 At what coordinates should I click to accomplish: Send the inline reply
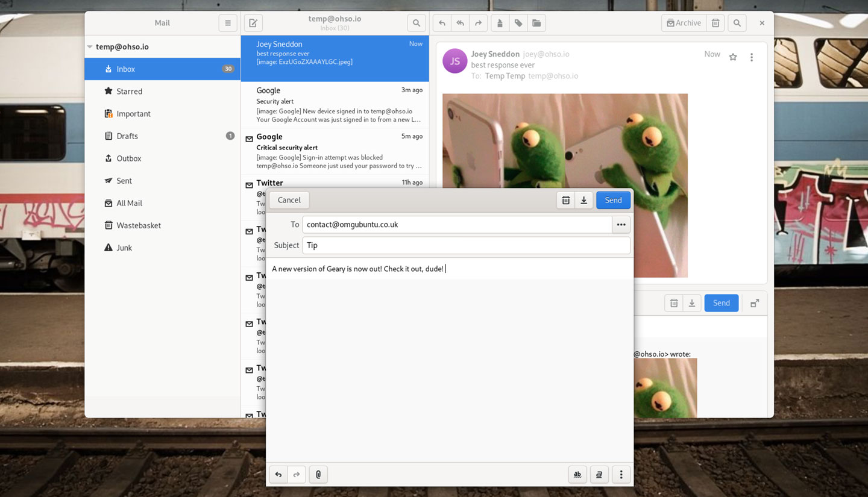722,303
